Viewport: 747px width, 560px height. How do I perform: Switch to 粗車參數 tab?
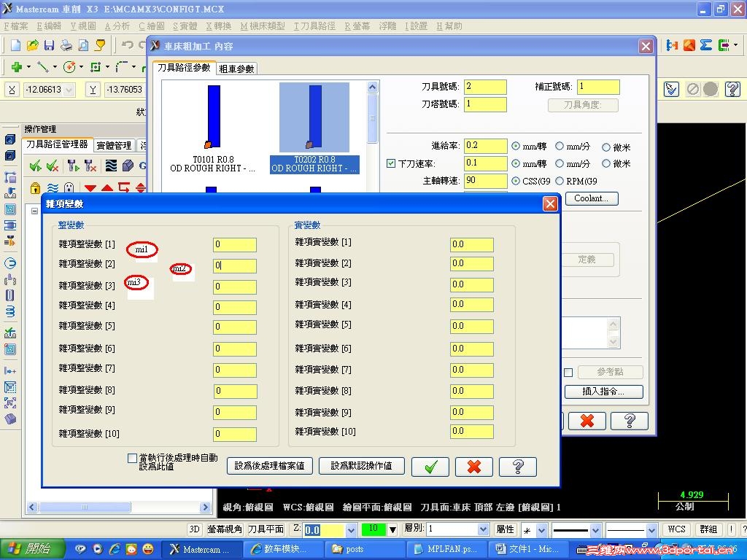pyautogui.click(x=237, y=69)
